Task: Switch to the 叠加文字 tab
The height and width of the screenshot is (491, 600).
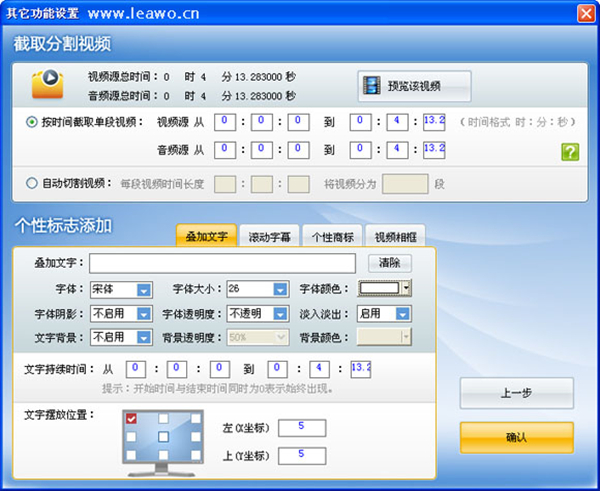Action: [206, 236]
